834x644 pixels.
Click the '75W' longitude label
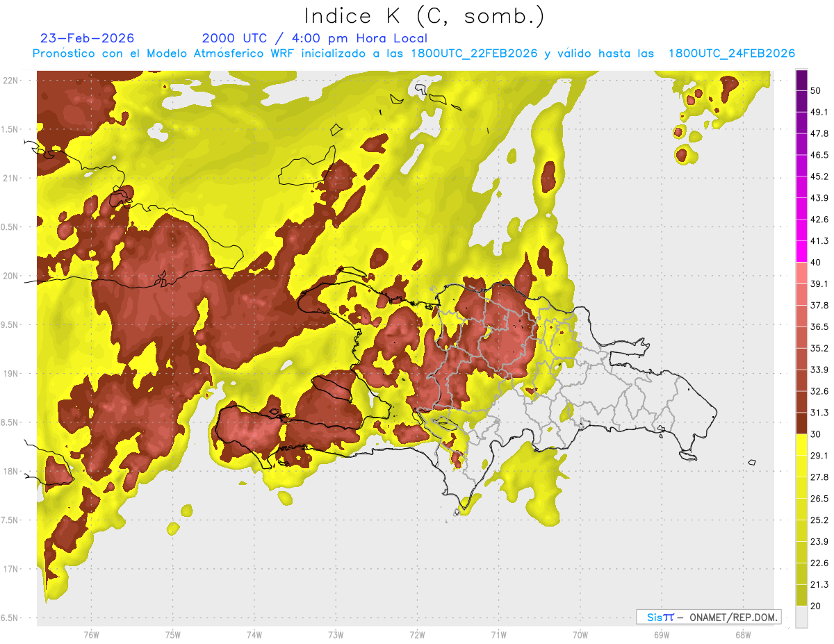click(172, 634)
